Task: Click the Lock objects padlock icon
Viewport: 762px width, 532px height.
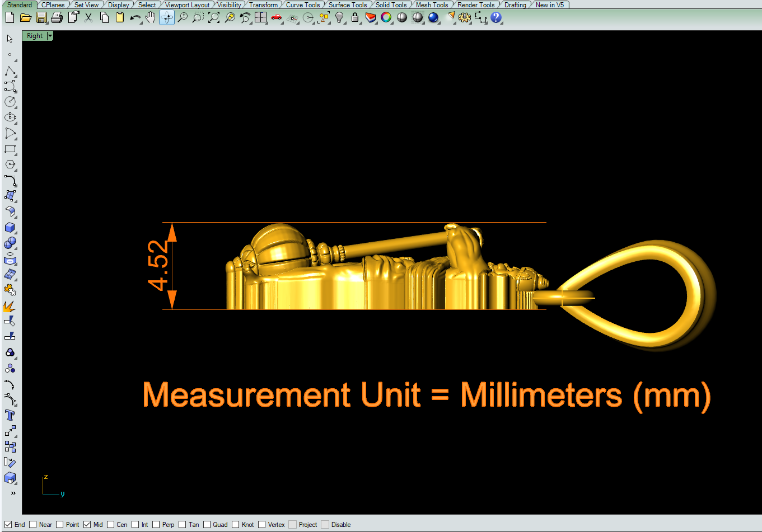Action: (354, 17)
